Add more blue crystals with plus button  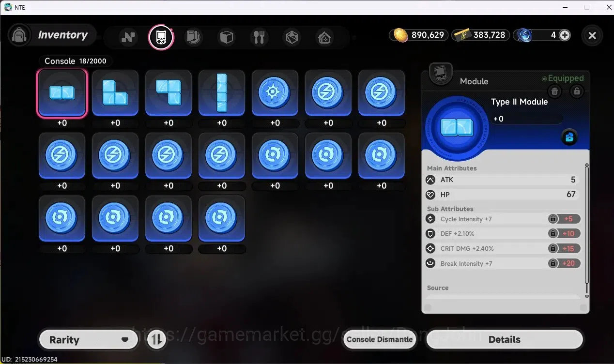click(565, 35)
